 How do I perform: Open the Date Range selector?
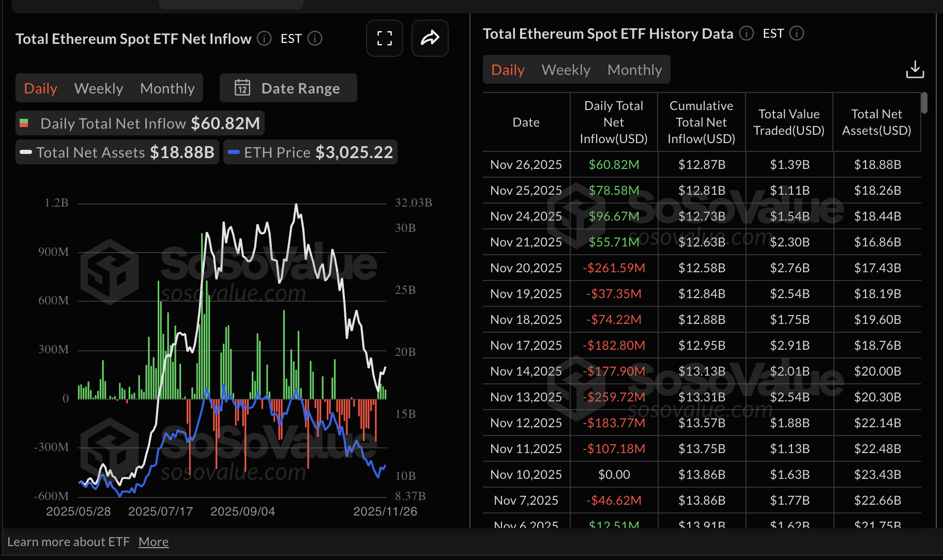pyautogui.click(x=288, y=88)
